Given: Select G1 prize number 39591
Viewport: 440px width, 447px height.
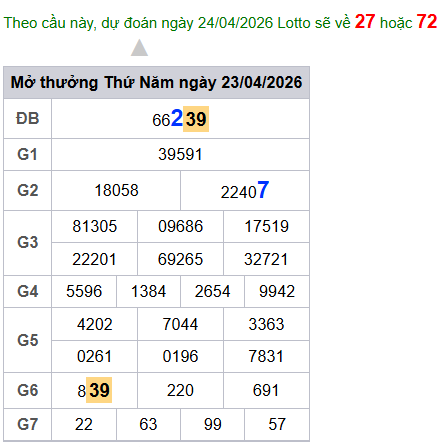Looking at the screenshot, I should pos(180,154).
